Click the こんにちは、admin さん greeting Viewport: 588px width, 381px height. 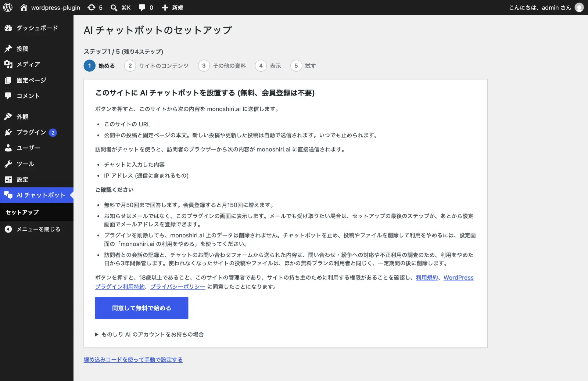540,7
